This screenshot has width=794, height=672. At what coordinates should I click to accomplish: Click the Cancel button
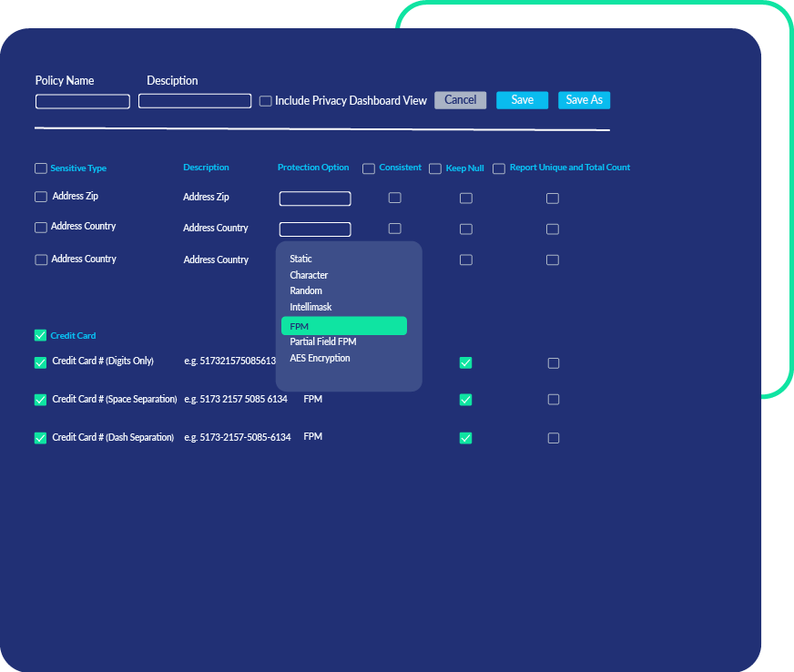click(x=460, y=100)
